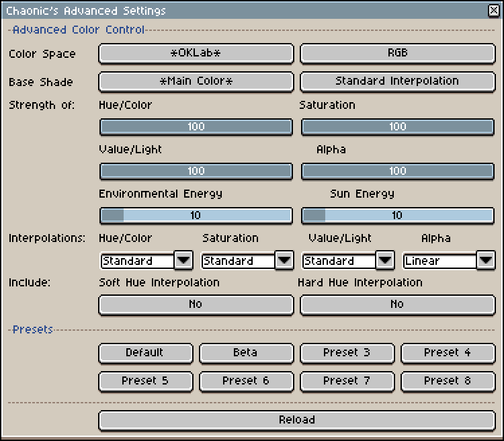This screenshot has height=441, width=504.
Task: Adjust the Value/Light strength slider
Action: point(196,171)
